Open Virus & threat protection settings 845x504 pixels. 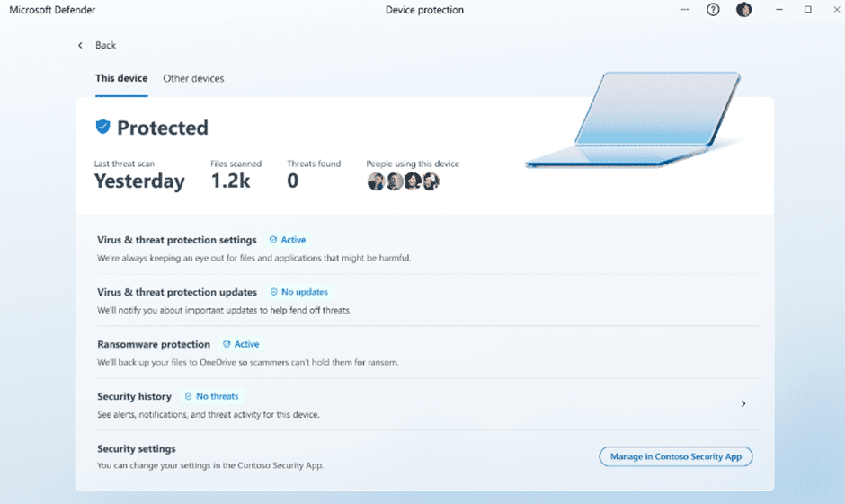tap(177, 240)
